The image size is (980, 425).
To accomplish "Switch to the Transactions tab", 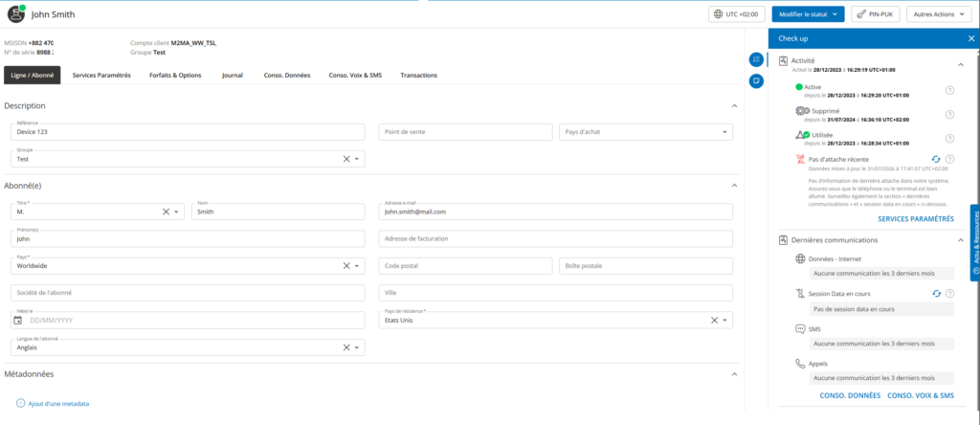I will click(419, 75).
